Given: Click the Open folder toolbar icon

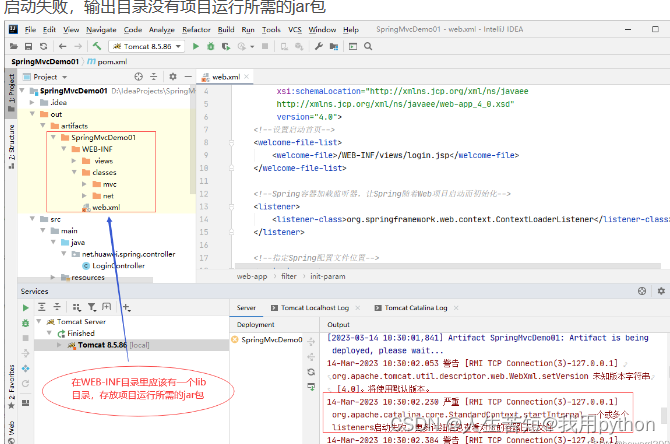Looking at the screenshot, I should (14, 46).
